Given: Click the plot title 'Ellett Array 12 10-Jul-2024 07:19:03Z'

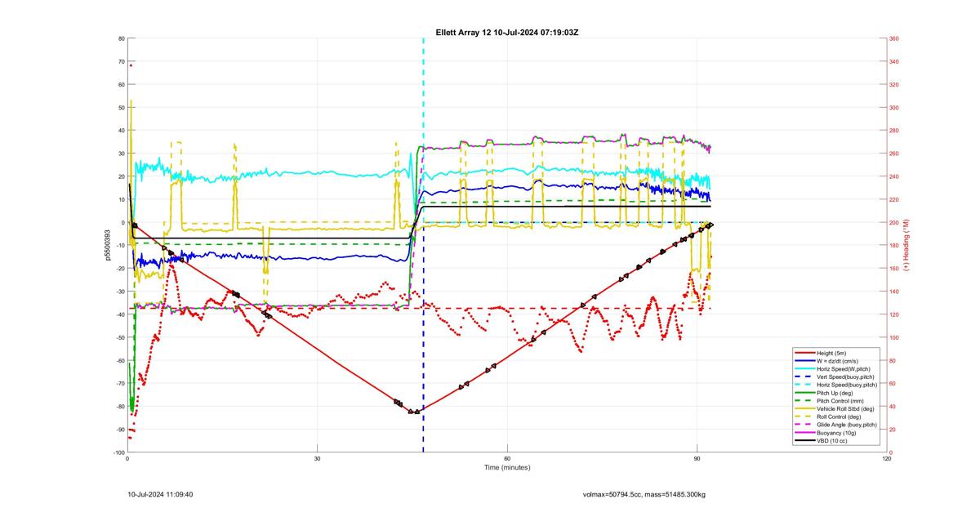Looking at the screenshot, I should (x=508, y=32).
